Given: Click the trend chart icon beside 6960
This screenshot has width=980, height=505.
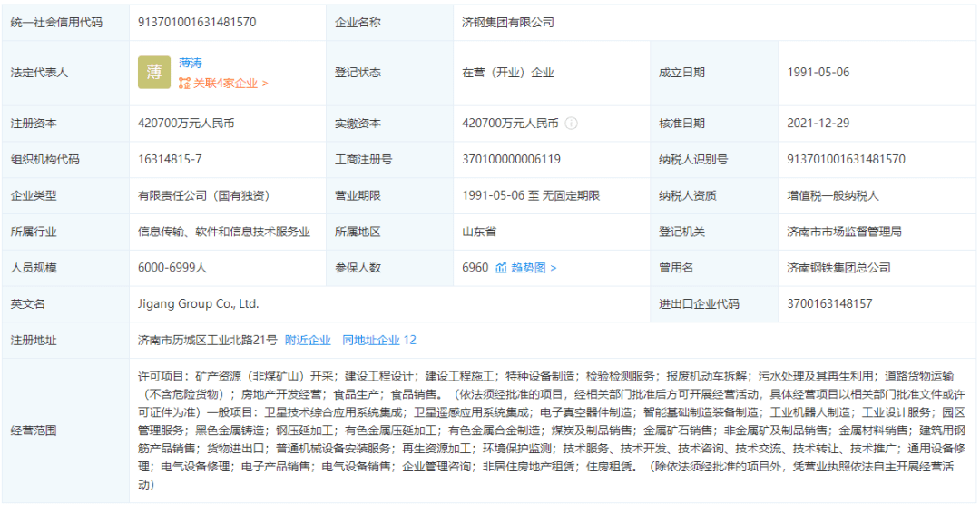Looking at the screenshot, I should point(501,268).
